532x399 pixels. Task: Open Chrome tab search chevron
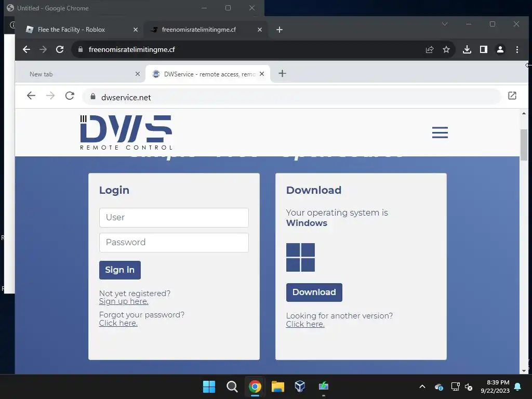click(445, 24)
